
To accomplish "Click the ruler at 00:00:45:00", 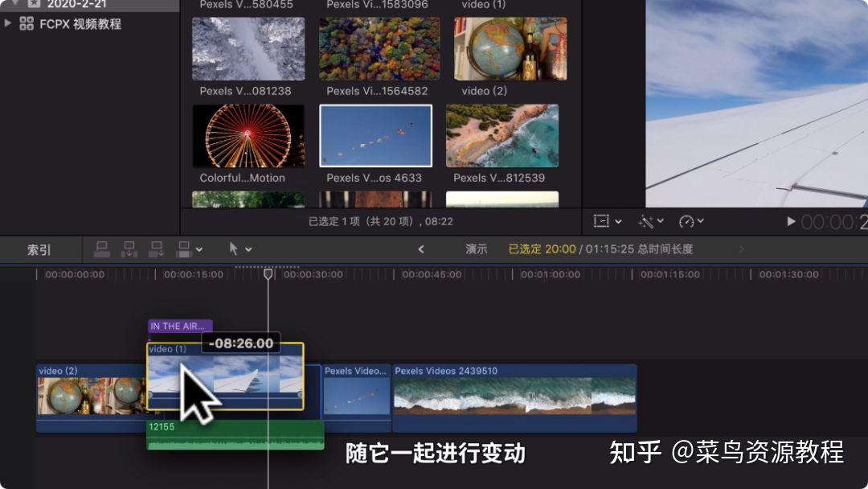I will click(432, 275).
